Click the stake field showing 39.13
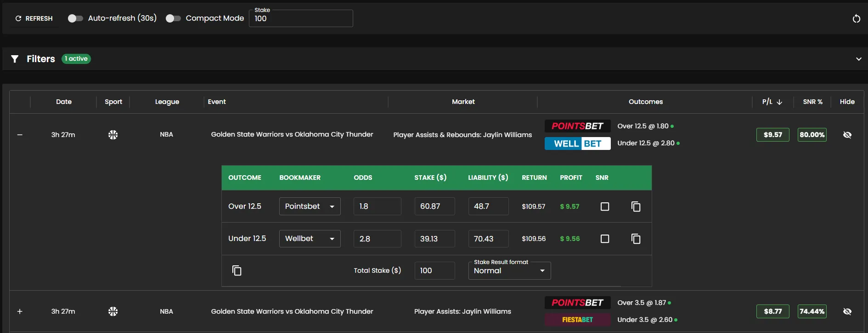Image resolution: width=868 pixels, height=333 pixels. (x=435, y=239)
